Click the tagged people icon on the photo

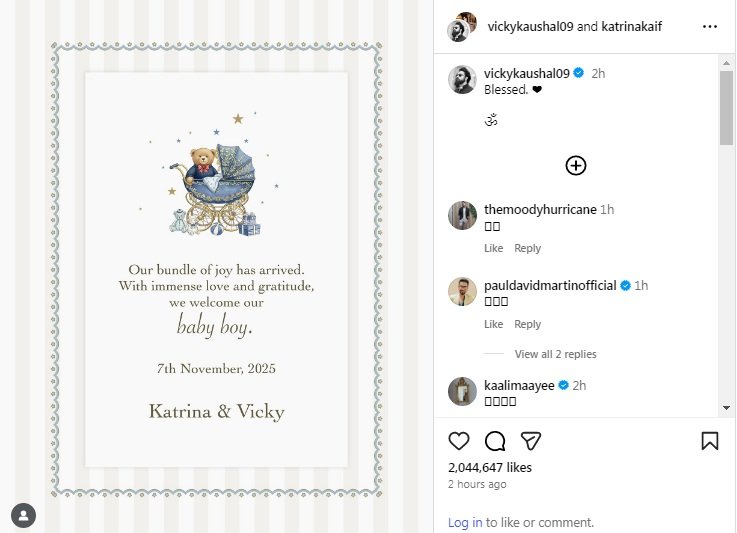(x=24, y=515)
